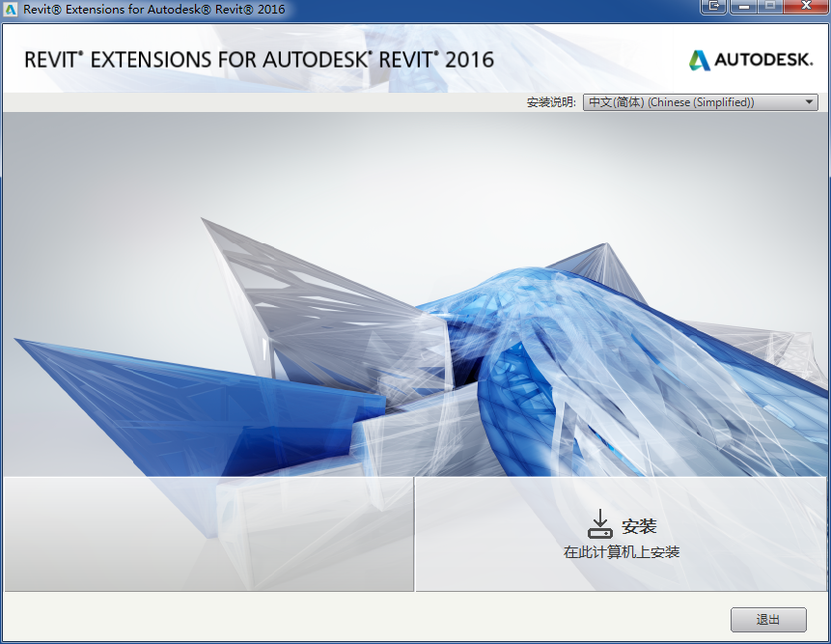The height and width of the screenshot is (644, 831).
Task: Click the install download arrow icon
Action: [599, 524]
